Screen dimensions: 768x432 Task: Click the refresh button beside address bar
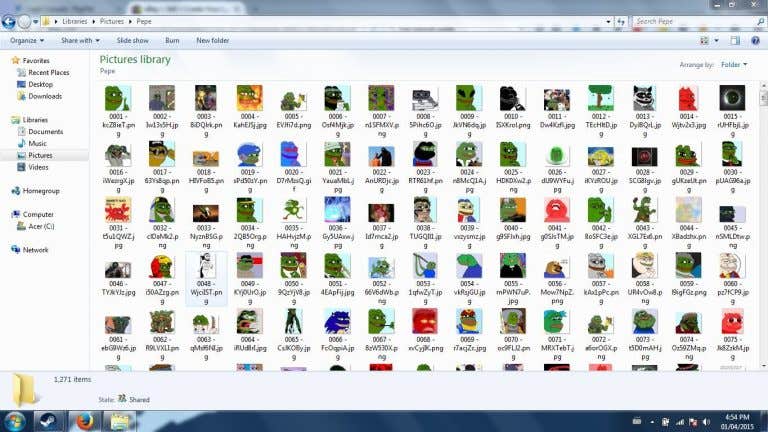tap(621, 22)
